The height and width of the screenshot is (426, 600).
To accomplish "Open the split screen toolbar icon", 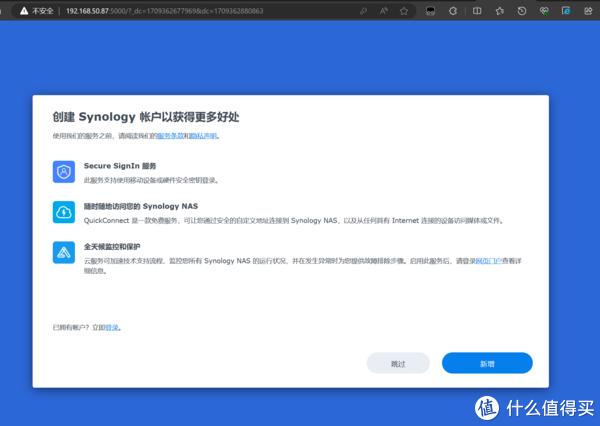I will click(477, 11).
